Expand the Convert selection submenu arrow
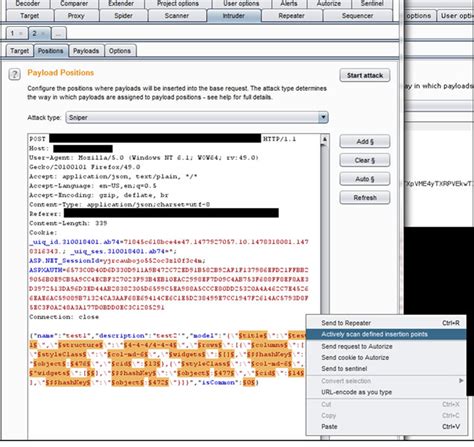 pos(461,381)
